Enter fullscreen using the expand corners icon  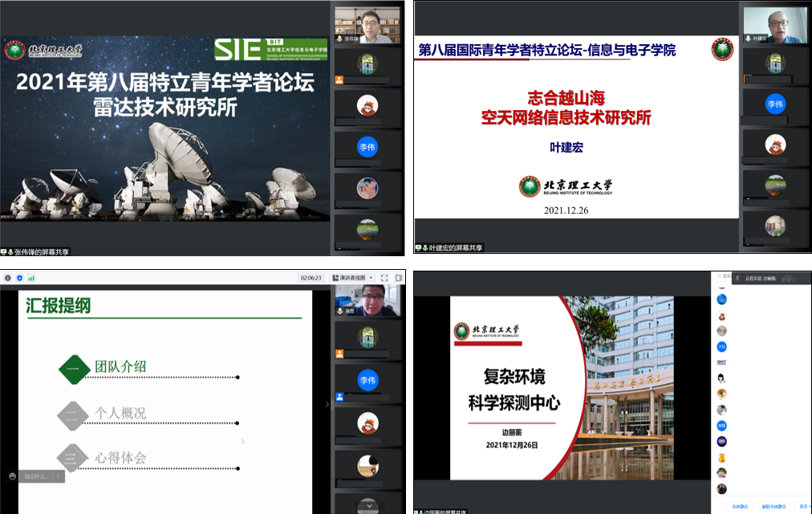385,278
